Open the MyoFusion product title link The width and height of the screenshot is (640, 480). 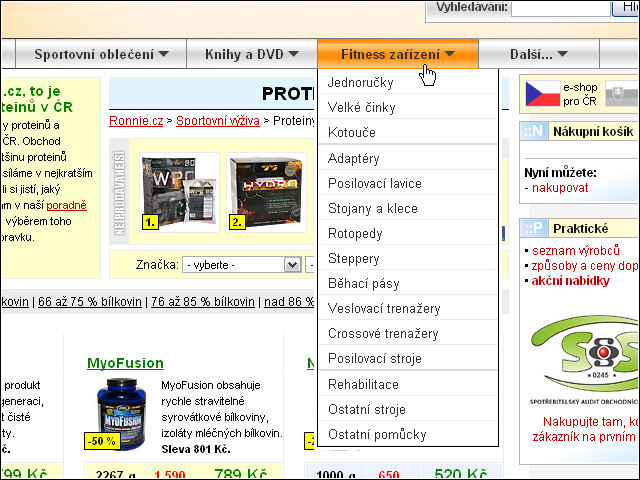[x=125, y=363]
